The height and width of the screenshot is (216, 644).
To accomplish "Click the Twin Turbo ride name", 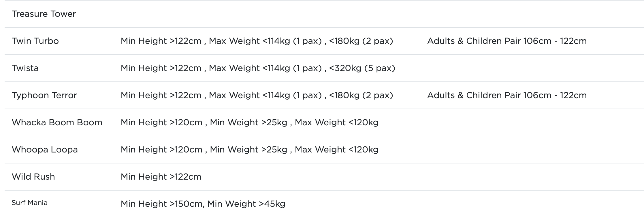I will [35, 41].
